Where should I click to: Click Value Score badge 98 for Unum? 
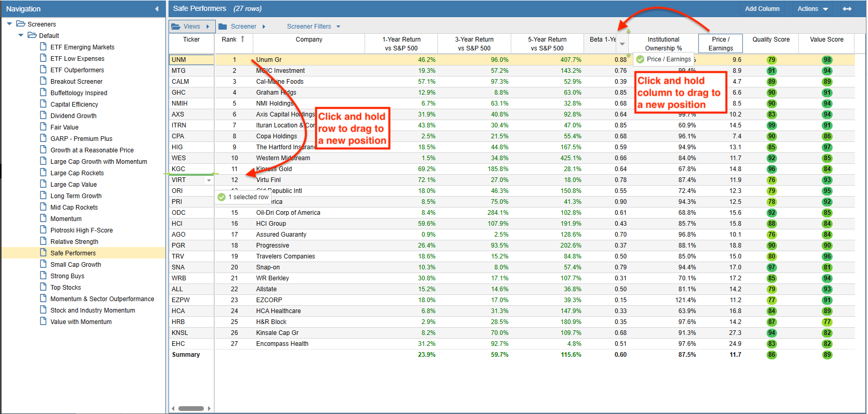tap(827, 60)
